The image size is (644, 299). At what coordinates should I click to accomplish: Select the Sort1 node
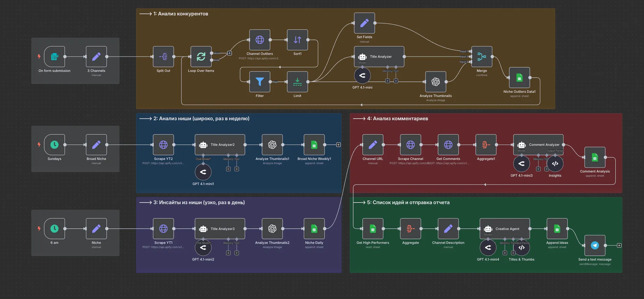(297, 40)
